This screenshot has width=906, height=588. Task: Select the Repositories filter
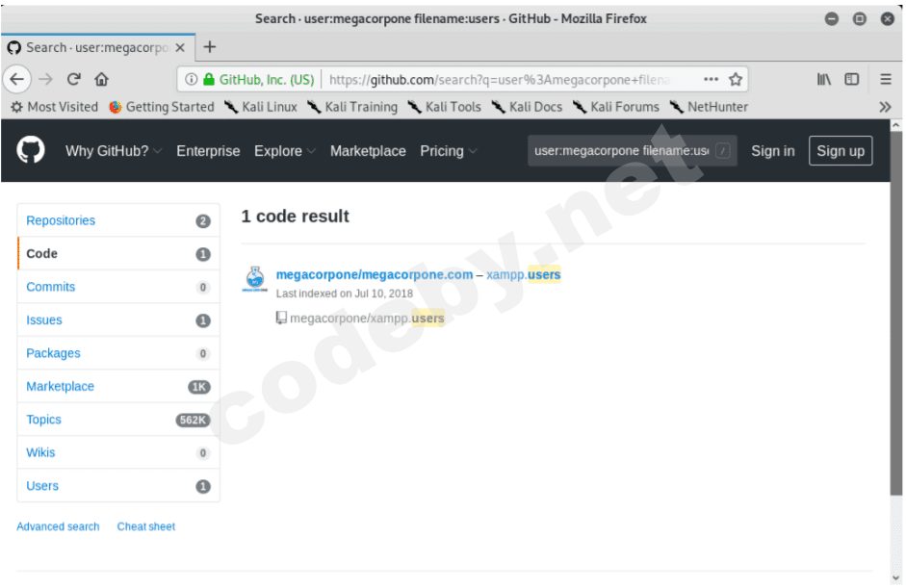[x=118, y=220]
